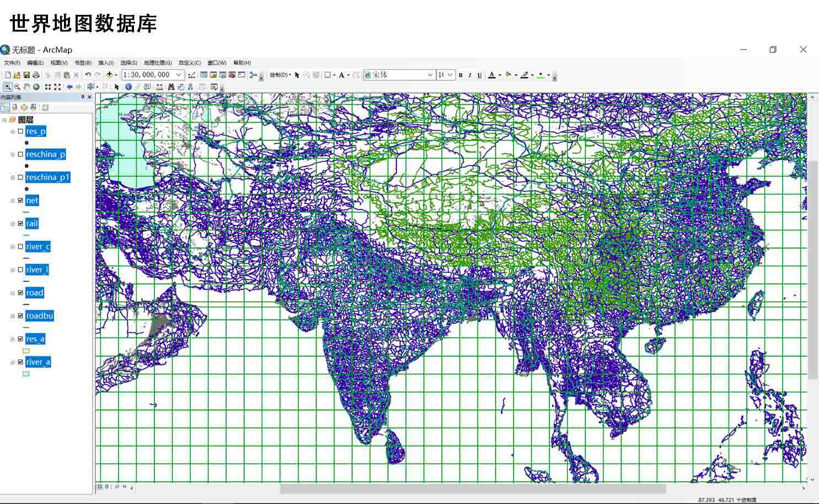Uncheck the rail layer visibility
This screenshot has height=504, width=819.
pos(20,223)
